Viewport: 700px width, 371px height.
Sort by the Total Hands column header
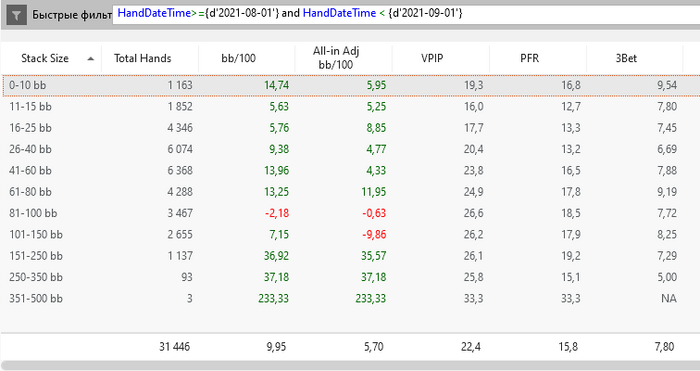tap(150, 58)
